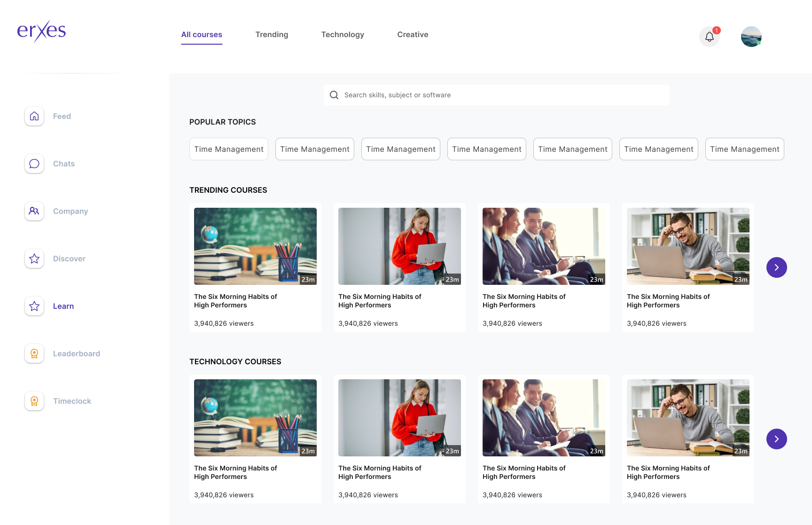Viewport: 812px width, 525px height.
Task: Click the user profile avatar
Action: tap(751, 37)
